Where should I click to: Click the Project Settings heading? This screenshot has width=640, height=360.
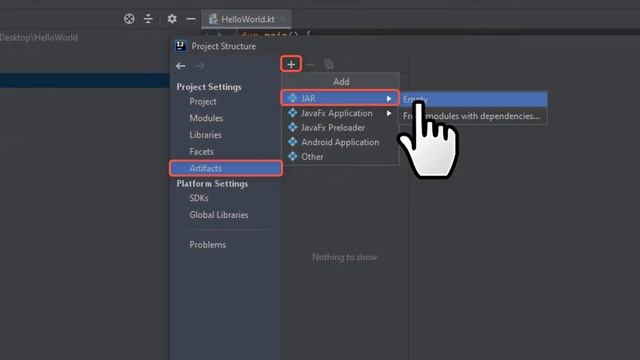pos(209,87)
